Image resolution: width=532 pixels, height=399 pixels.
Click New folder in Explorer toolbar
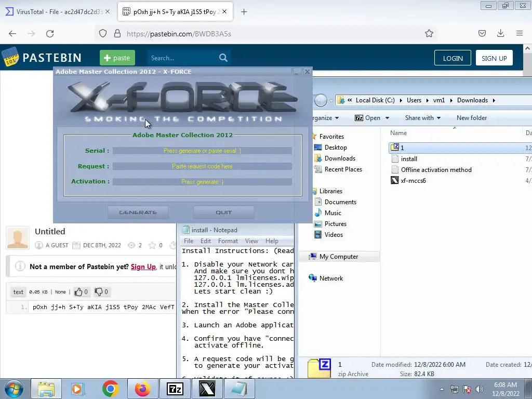472,118
